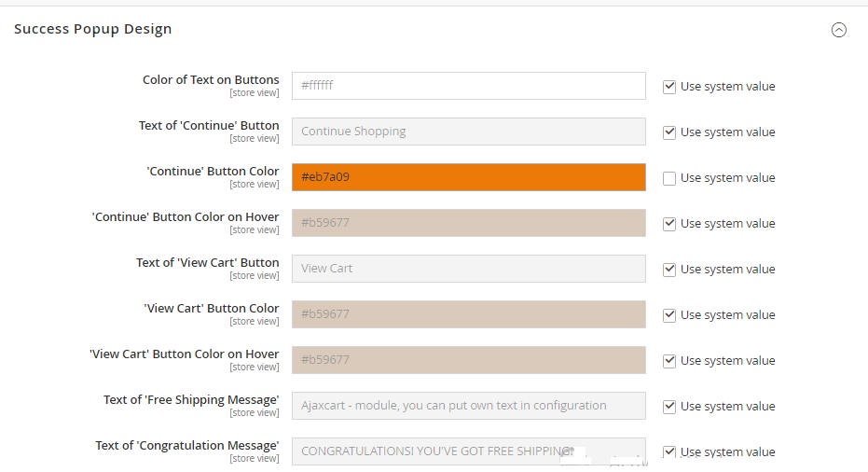868x472 pixels.
Task: Uncheck system value for Text of 'View Cart' Button
Action: point(669,270)
